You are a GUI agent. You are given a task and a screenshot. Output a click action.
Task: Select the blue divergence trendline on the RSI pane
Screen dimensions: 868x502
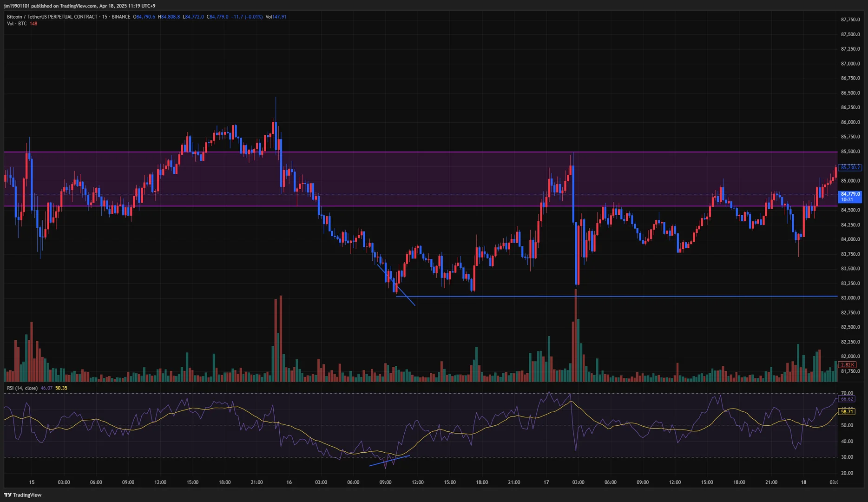[x=389, y=461]
